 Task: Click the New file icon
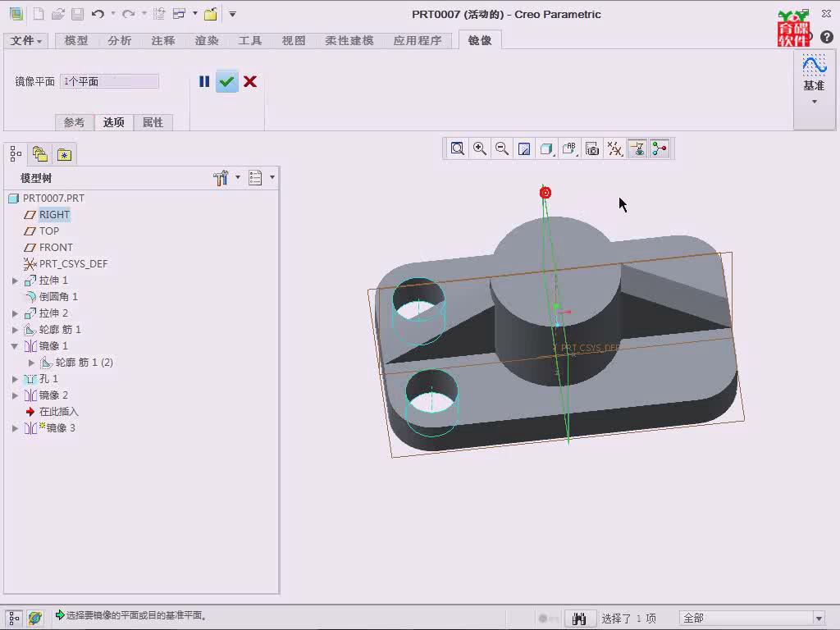point(39,14)
